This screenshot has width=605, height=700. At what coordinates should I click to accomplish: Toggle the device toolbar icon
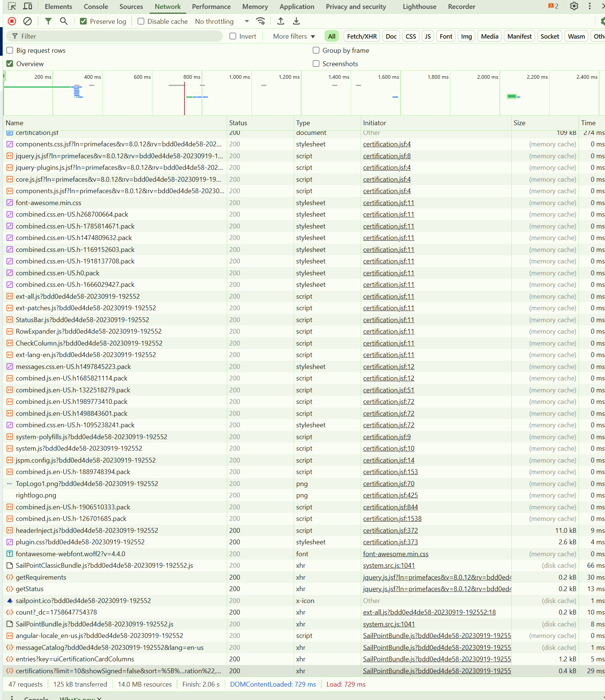pyautogui.click(x=28, y=6)
